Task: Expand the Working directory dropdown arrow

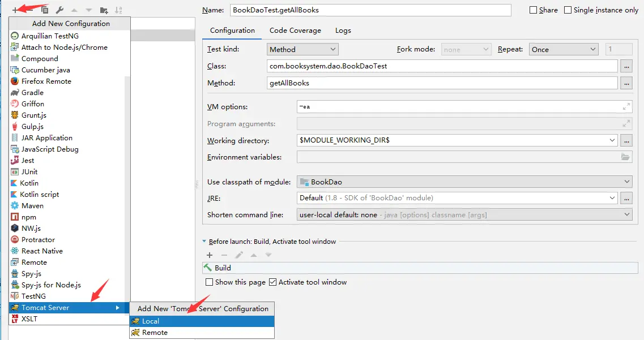Action: (612, 140)
